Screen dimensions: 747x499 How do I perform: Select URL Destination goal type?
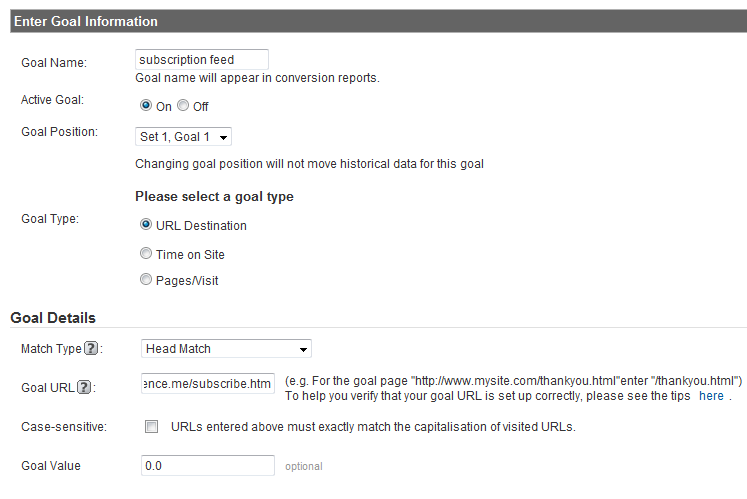146,224
